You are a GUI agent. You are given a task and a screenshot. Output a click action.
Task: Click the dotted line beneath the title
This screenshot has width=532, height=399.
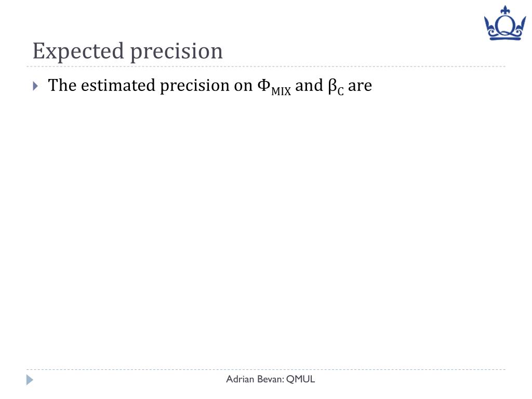pos(266,66)
